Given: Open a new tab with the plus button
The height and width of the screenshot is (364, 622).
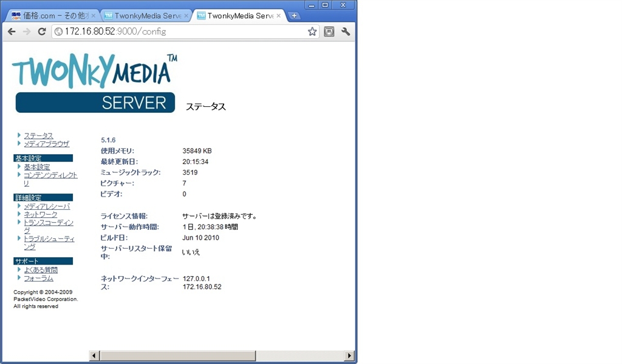Looking at the screenshot, I should click(294, 16).
